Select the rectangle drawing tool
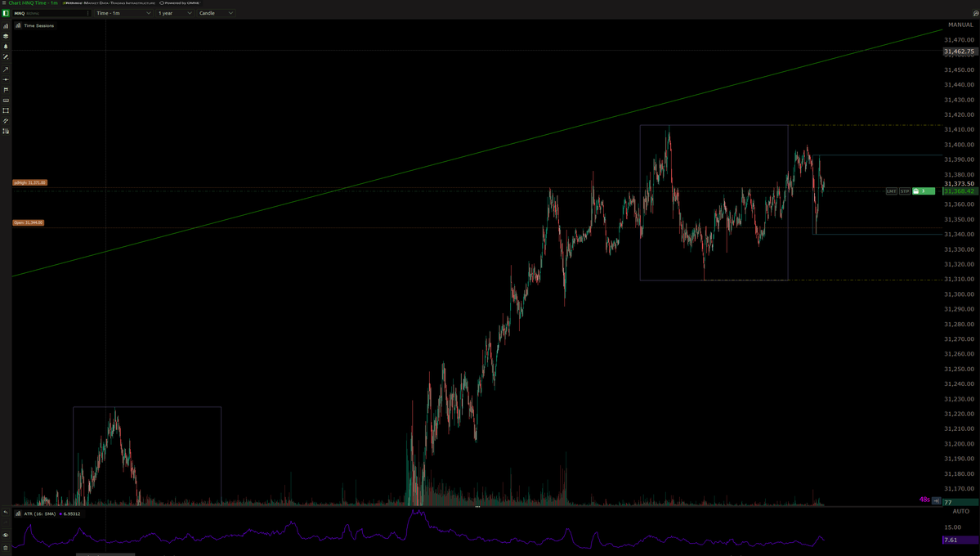The height and width of the screenshot is (556, 980). (x=6, y=110)
